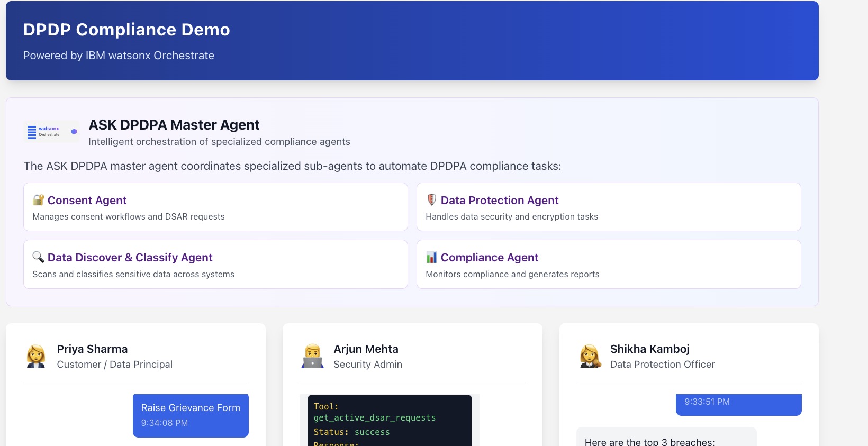Click 'Monitors compliance and generates reports'
This screenshot has width=868, height=446.
[512, 275]
